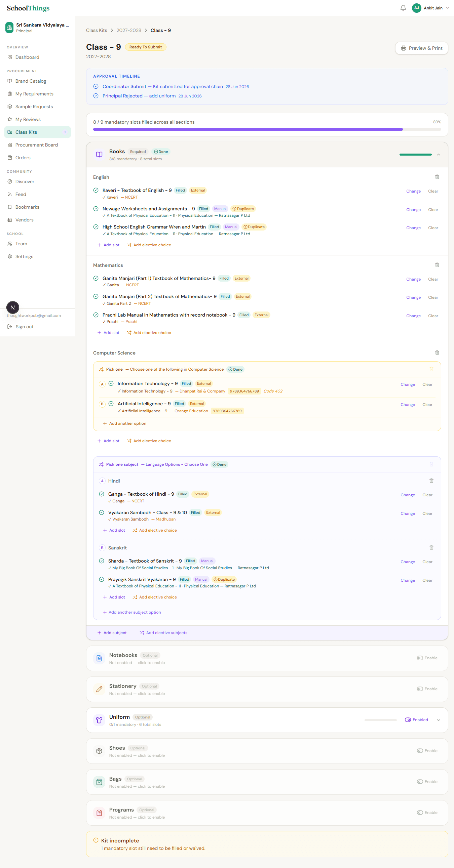The image size is (454, 868).
Task: Enable the Bags section
Action: (427, 782)
